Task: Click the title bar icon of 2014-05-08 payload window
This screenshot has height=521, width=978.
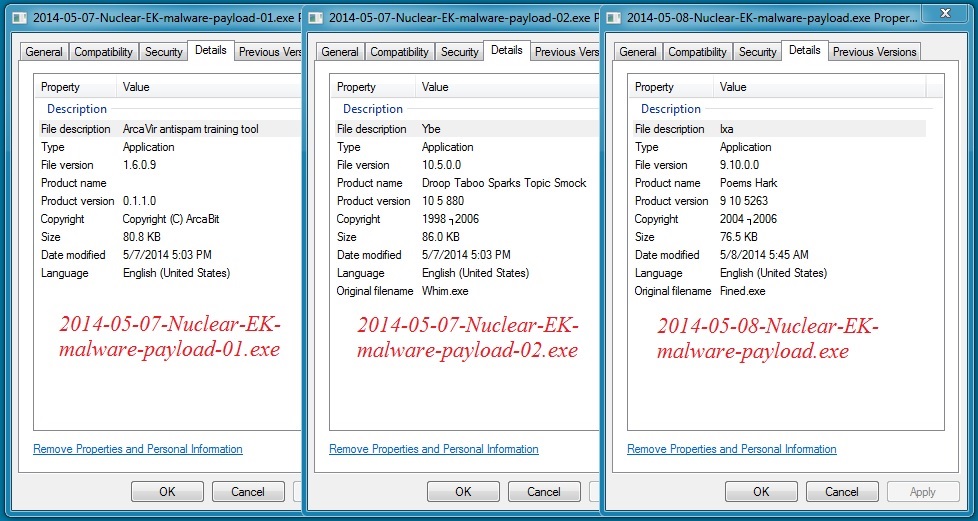Action: 612,18
